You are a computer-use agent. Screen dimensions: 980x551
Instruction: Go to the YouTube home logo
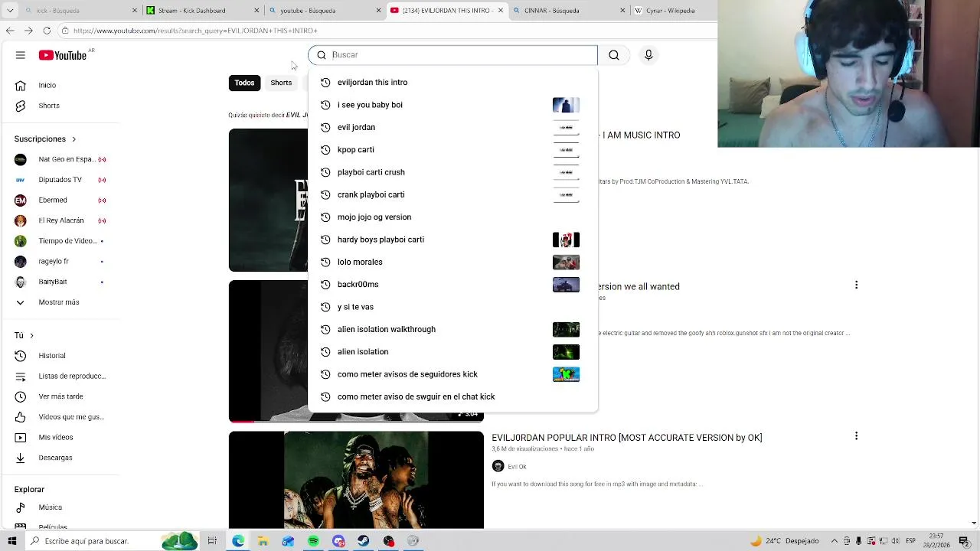(63, 55)
